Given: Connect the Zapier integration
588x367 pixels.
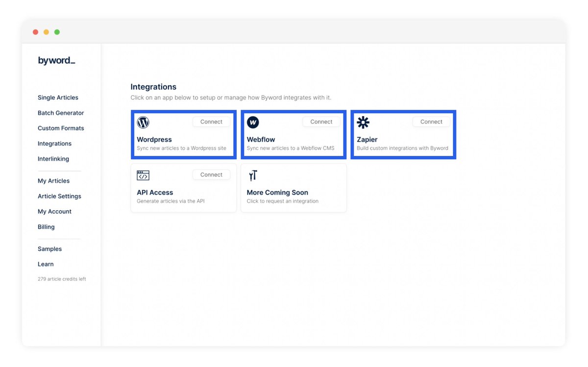Looking at the screenshot, I should 431,122.
